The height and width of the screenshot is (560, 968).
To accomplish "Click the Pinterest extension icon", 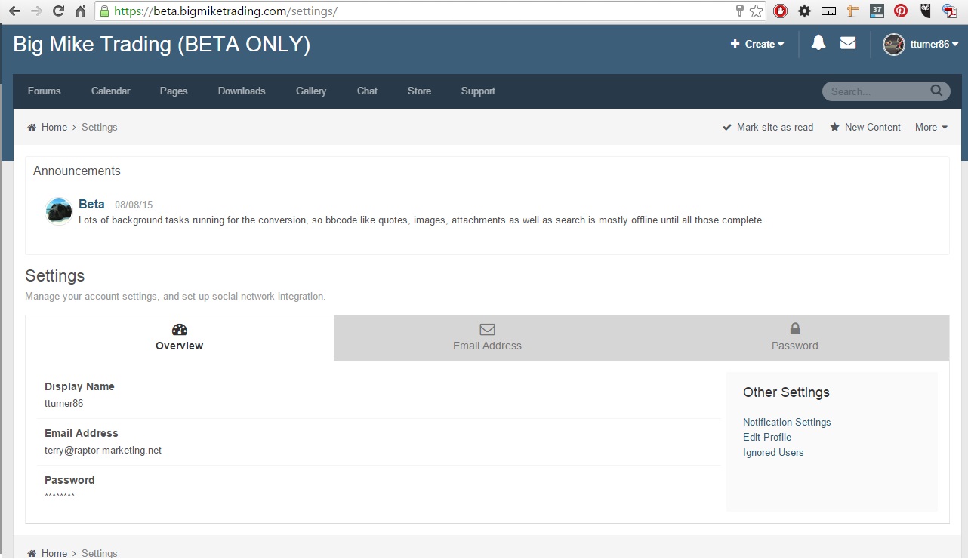I will [x=901, y=11].
